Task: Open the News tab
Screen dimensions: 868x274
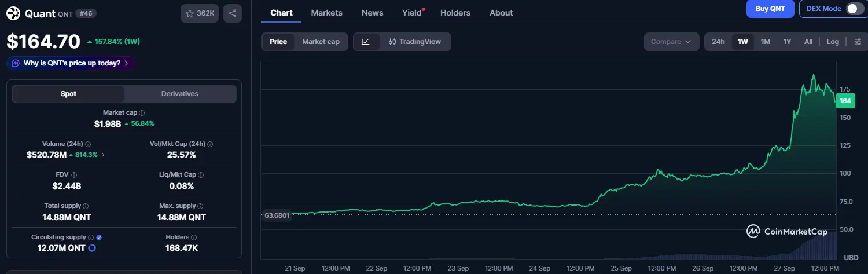Action: point(372,13)
